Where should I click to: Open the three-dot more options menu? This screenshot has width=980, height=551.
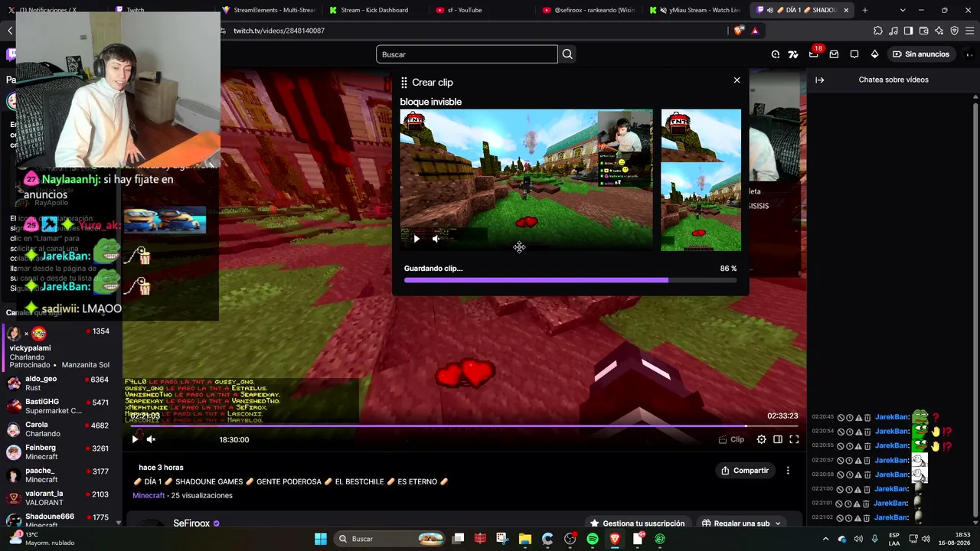(788, 471)
